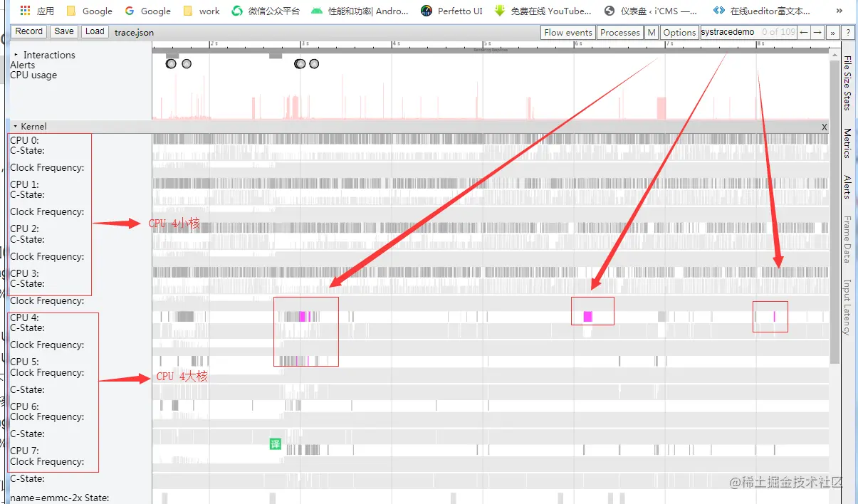Screen dimensions: 858x504
Task: Open the Perfetto UI bookmark
Action: click(x=451, y=11)
